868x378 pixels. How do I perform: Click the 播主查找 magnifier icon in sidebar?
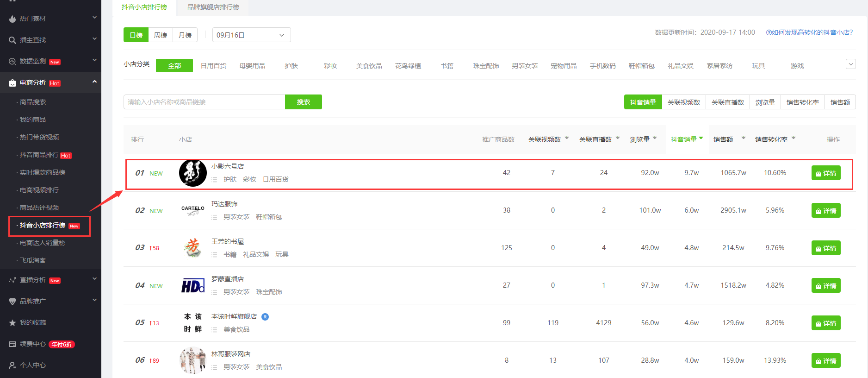tap(12, 40)
